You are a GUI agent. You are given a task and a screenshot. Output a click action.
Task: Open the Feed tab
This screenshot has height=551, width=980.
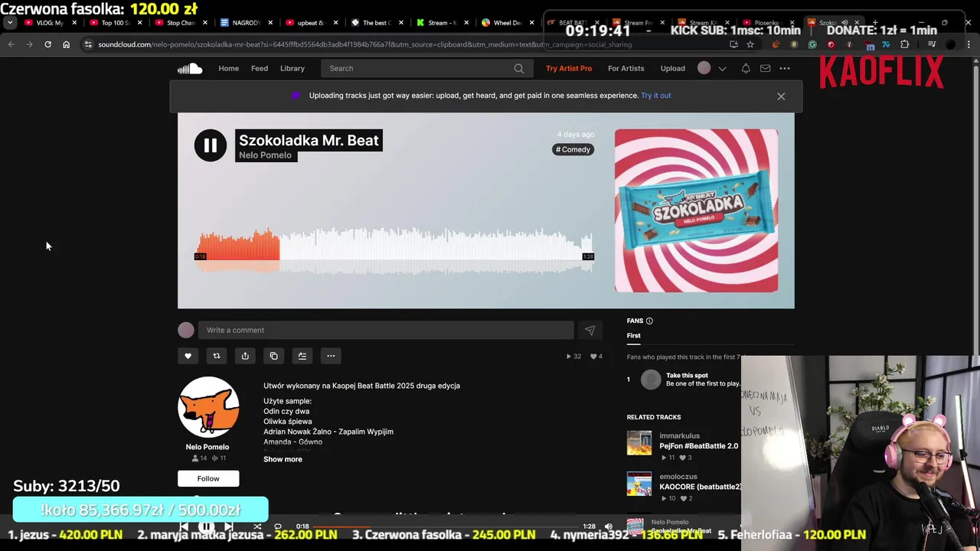click(x=260, y=68)
